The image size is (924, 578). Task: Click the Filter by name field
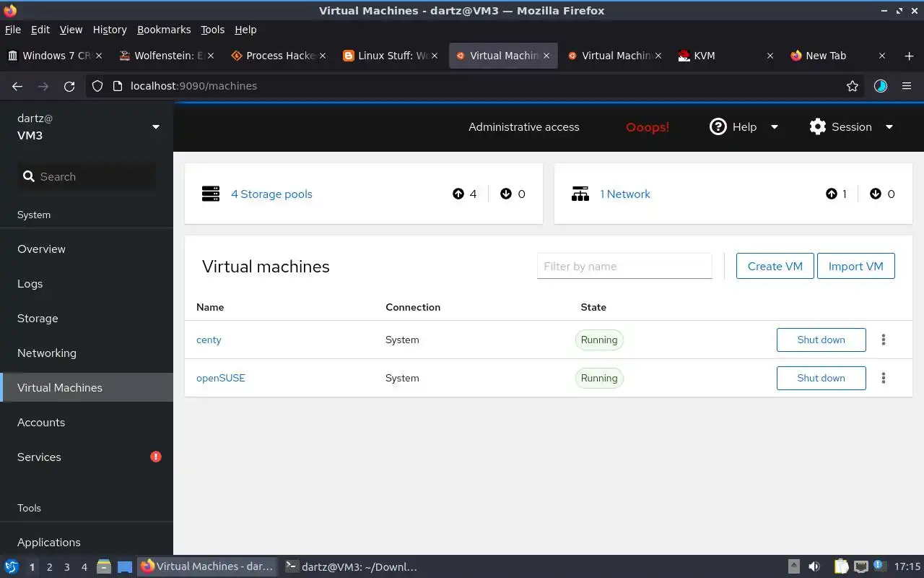pyautogui.click(x=624, y=266)
